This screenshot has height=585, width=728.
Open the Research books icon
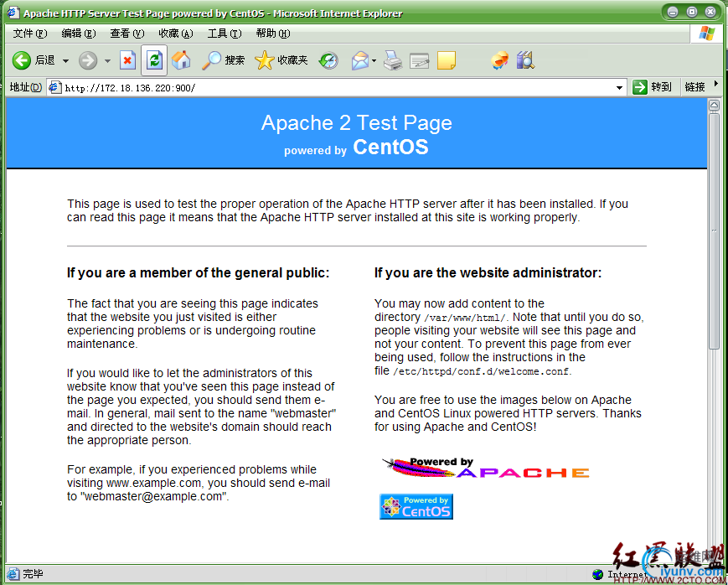[x=525, y=60]
